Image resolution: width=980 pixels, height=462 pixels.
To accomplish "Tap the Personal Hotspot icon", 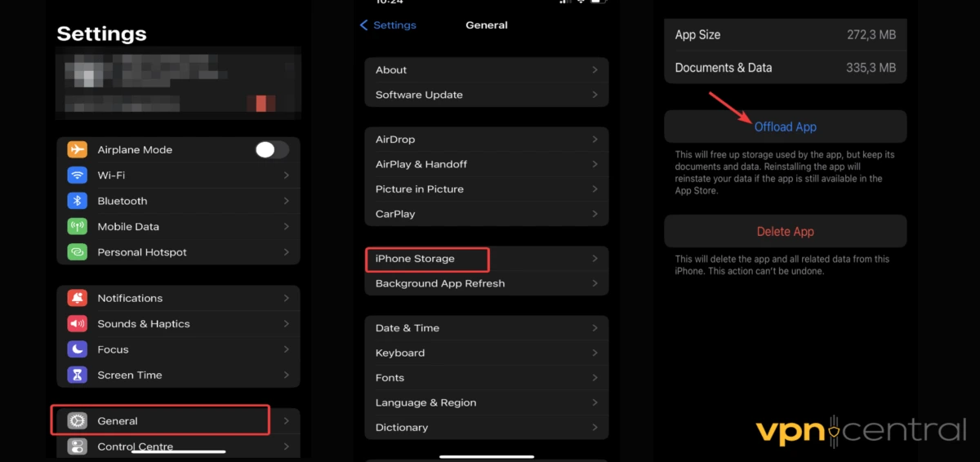I will tap(78, 252).
